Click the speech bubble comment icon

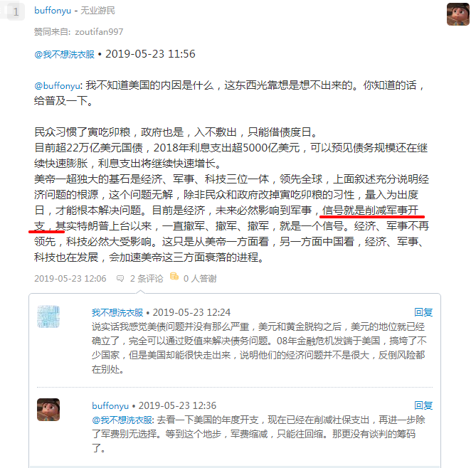pyautogui.click(x=120, y=278)
